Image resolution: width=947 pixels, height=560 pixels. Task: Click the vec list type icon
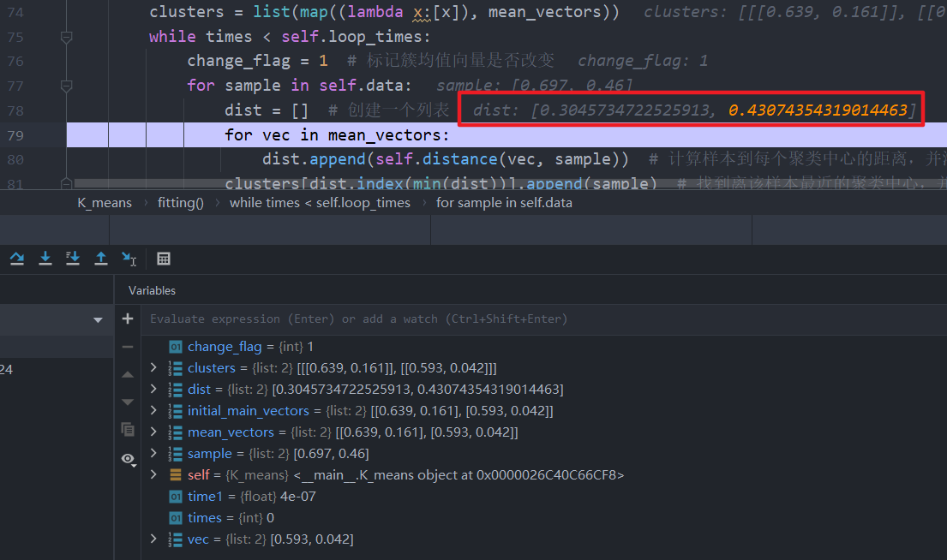tap(175, 539)
